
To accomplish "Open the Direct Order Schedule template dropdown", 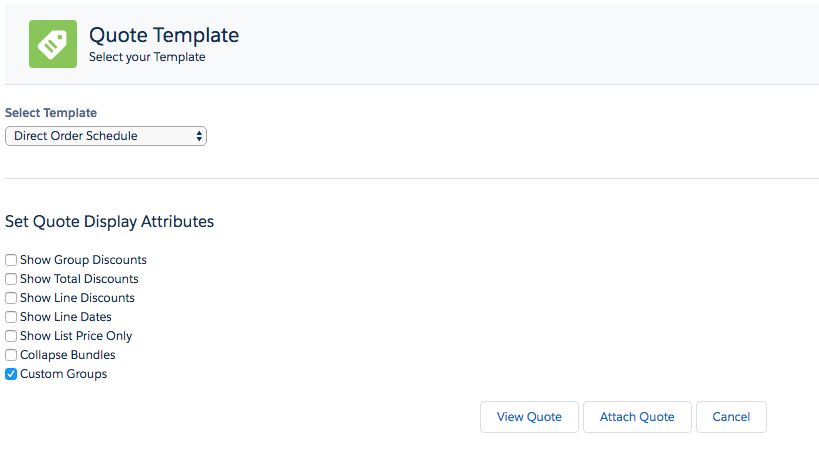I will [106, 136].
